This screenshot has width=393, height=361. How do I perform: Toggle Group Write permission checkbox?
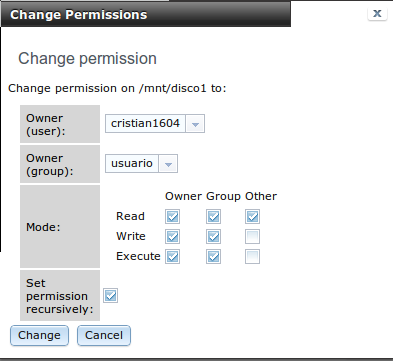(x=213, y=237)
